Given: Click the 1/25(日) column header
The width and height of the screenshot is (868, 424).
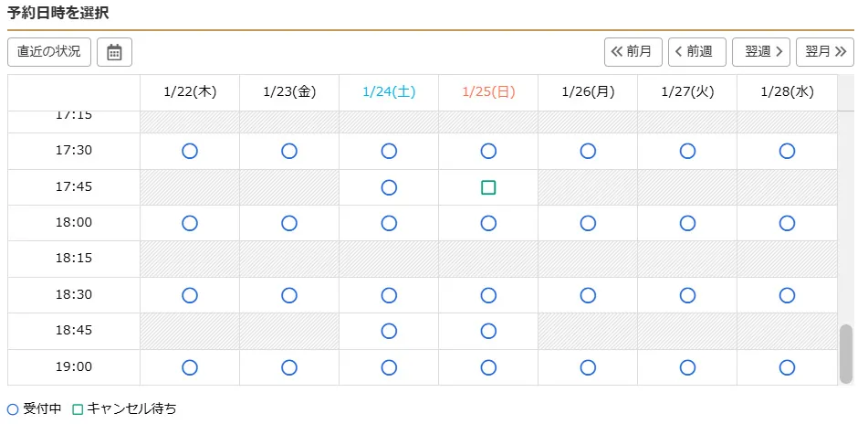Looking at the screenshot, I should (488, 92).
